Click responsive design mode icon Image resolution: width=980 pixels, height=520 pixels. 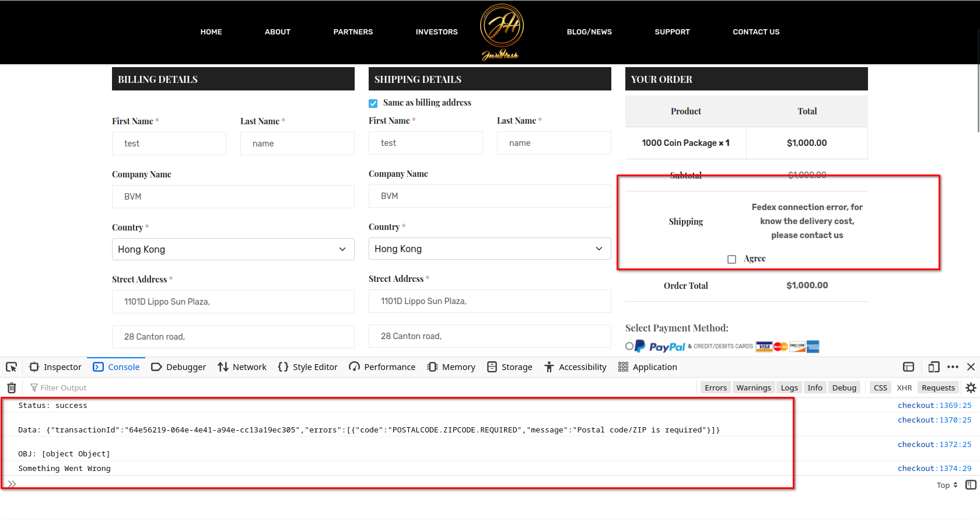pyautogui.click(x=933, y=367)
